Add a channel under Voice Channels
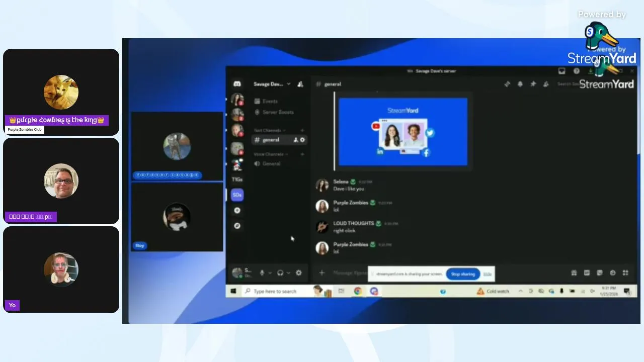 point(302,154)
